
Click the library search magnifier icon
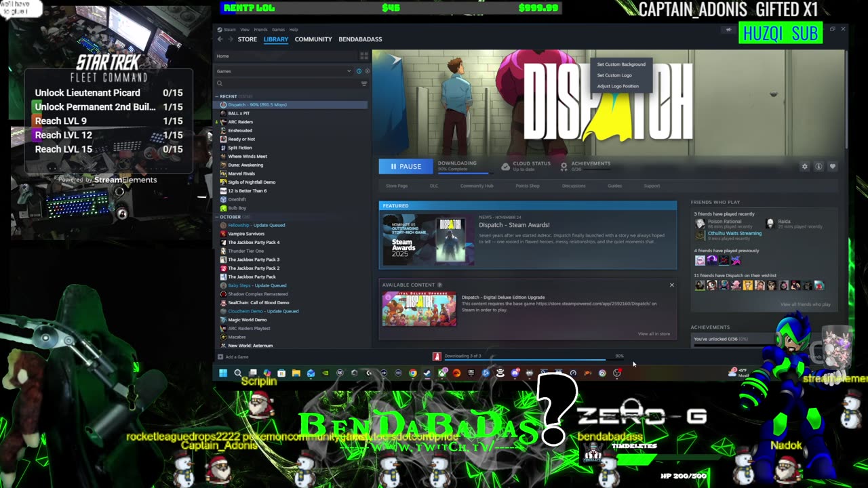[x=220, y=83]
